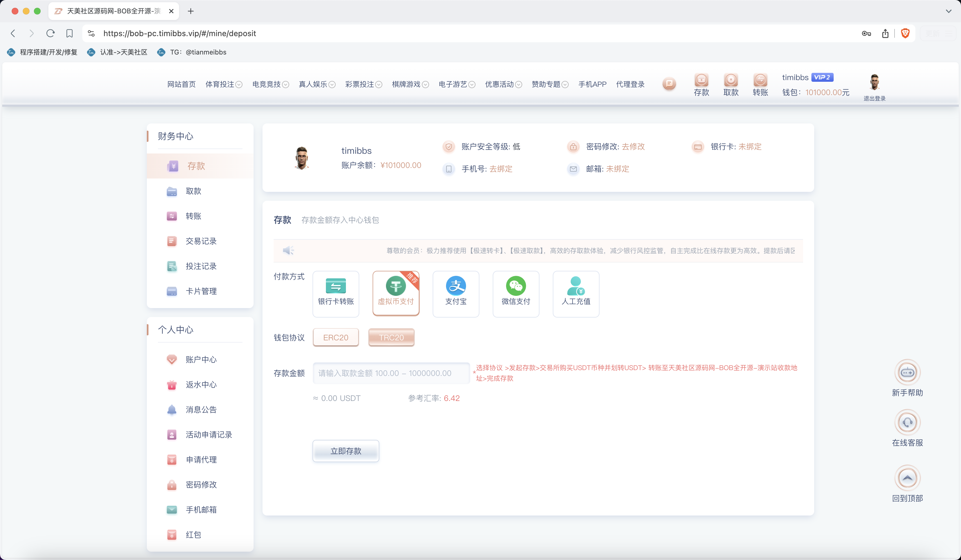
Task: Click the deposit amount input field
Action: tap(391, 373)
